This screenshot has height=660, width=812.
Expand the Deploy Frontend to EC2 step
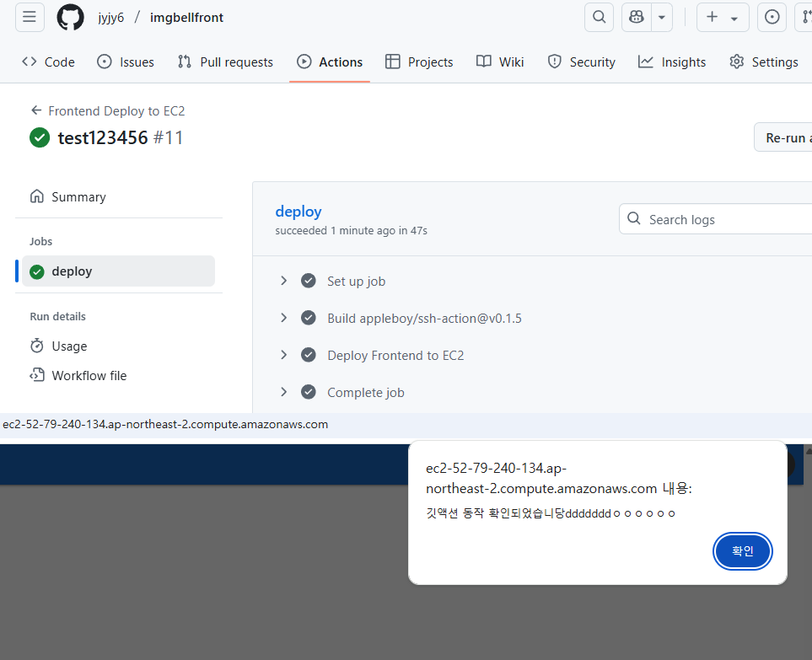(x=284, y=355)
